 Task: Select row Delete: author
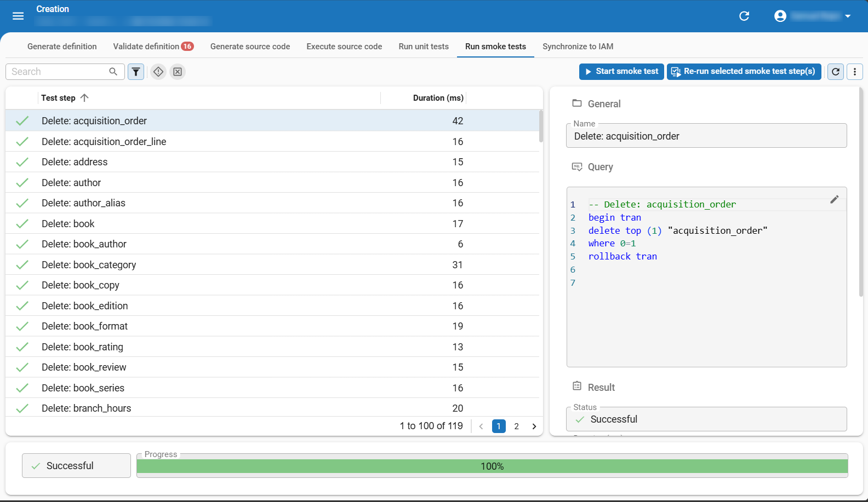click(272, 182)
